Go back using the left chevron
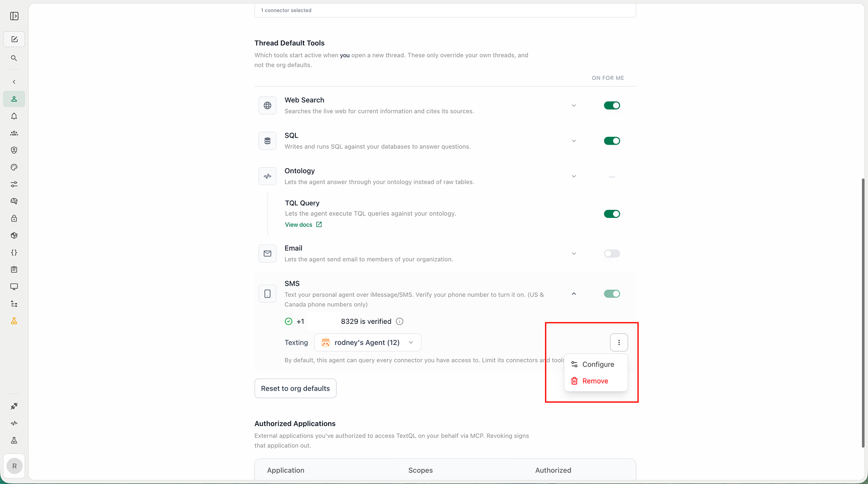Viewport: 868px width, 484px height. (x=14, y=82)
